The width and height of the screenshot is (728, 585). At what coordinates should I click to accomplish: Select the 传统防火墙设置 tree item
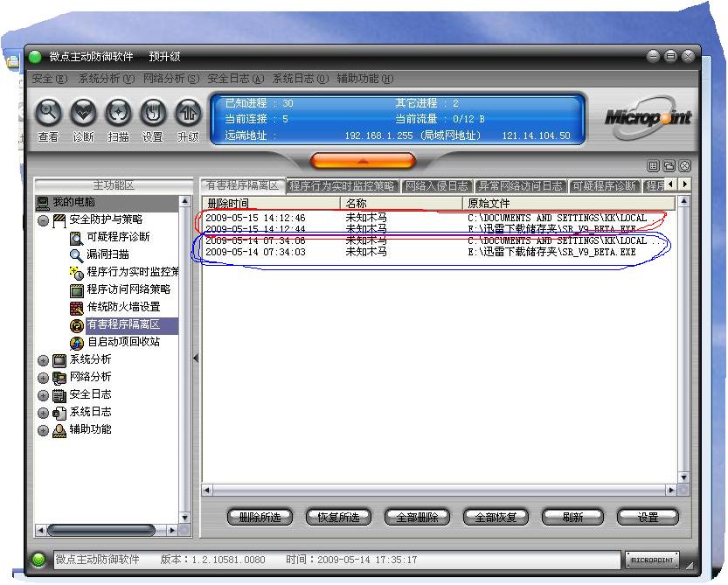pos(124,307)
